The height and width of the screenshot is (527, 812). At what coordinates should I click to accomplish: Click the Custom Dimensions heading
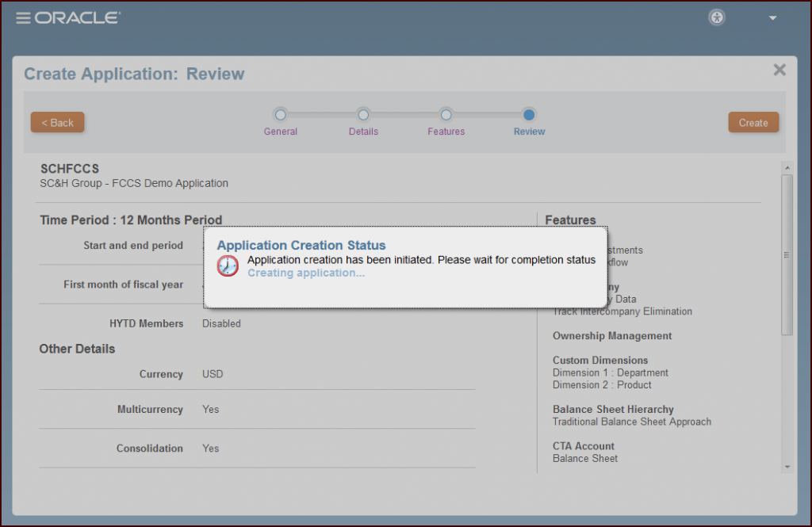600,361
